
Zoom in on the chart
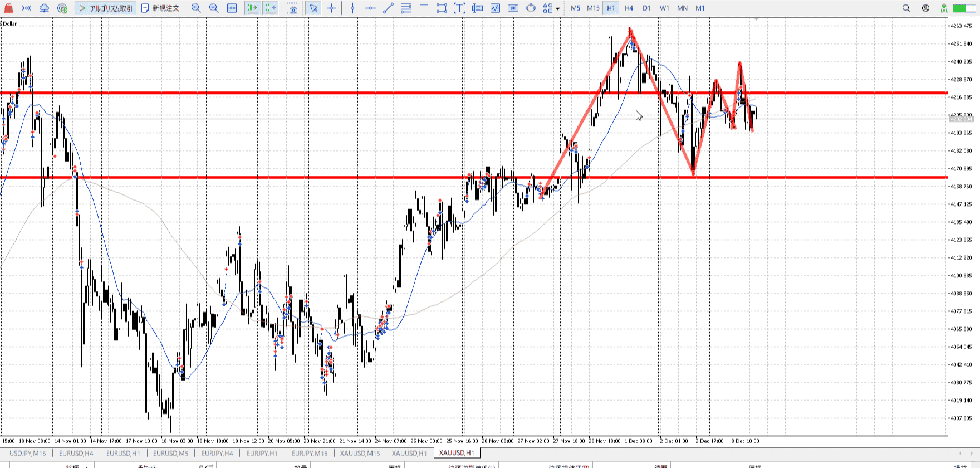(x=196, y=8)
